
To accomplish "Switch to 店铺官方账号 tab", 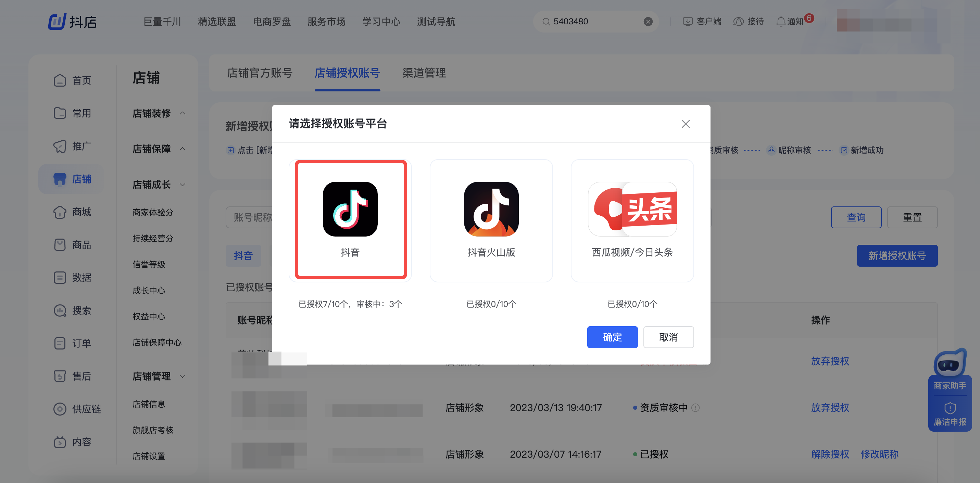I will (260, 73).
